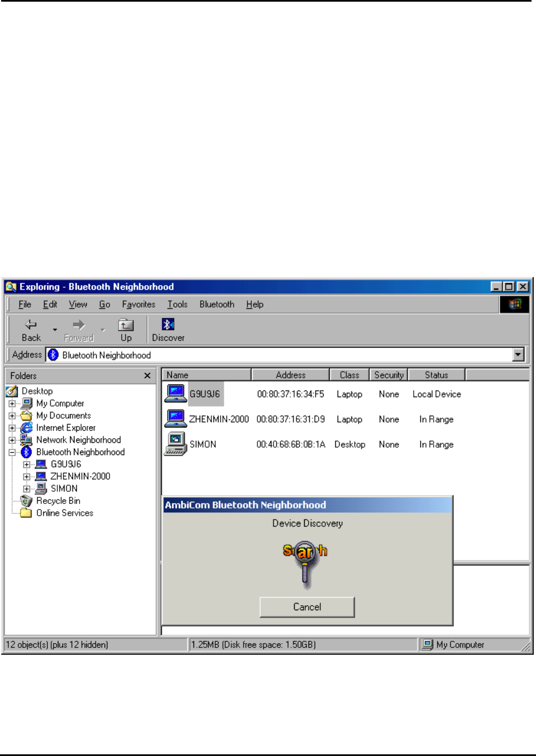Expand the G9U9J6 tree node
The height and width of the screenshot is (756, 536).
[x=27, y=465]
